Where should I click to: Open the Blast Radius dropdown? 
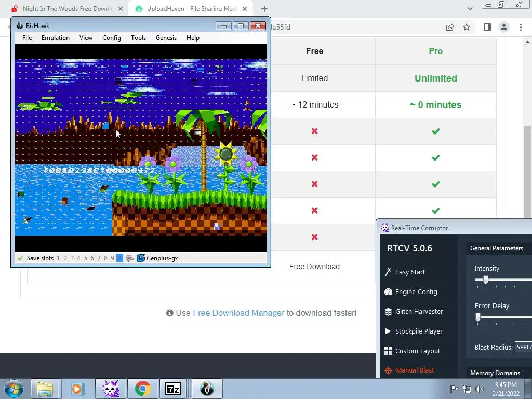[x=524, y=347]
